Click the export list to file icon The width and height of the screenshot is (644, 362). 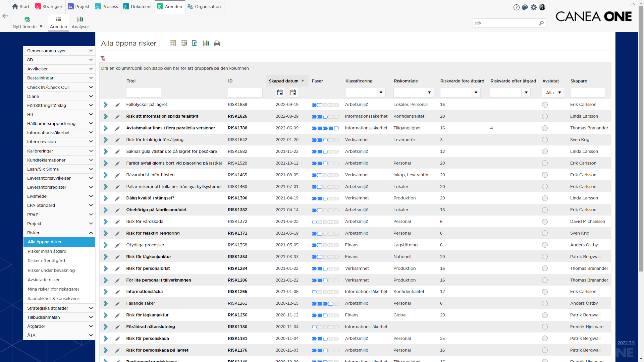[195, 44]
